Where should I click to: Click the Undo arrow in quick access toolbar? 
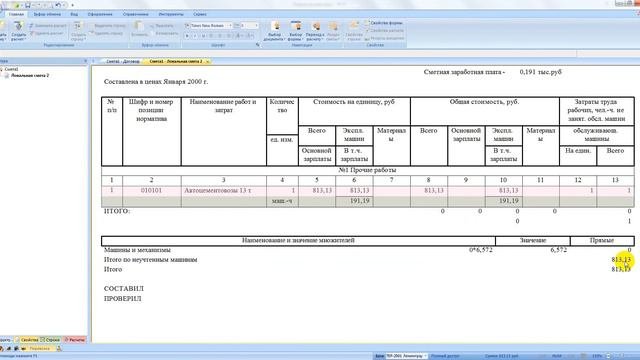pos(58,5)
